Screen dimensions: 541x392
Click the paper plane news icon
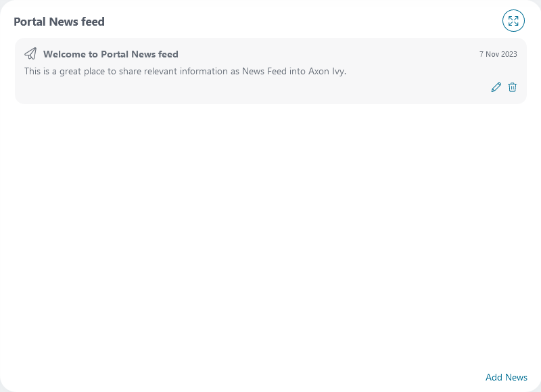[x=30, y=53]
